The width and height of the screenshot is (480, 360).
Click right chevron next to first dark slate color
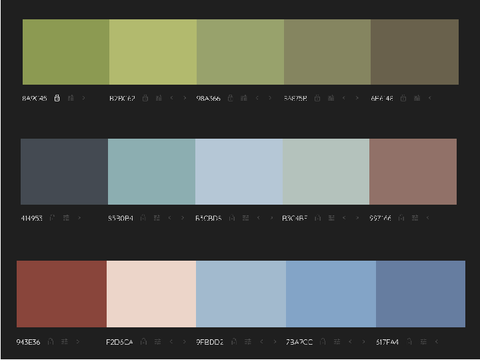[79, 218]
